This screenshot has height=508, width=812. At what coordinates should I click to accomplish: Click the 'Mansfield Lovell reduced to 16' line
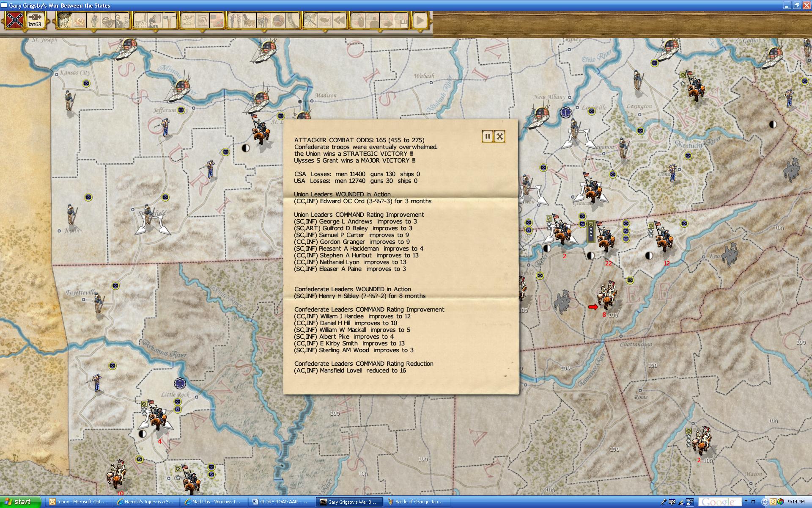point(350,370)
